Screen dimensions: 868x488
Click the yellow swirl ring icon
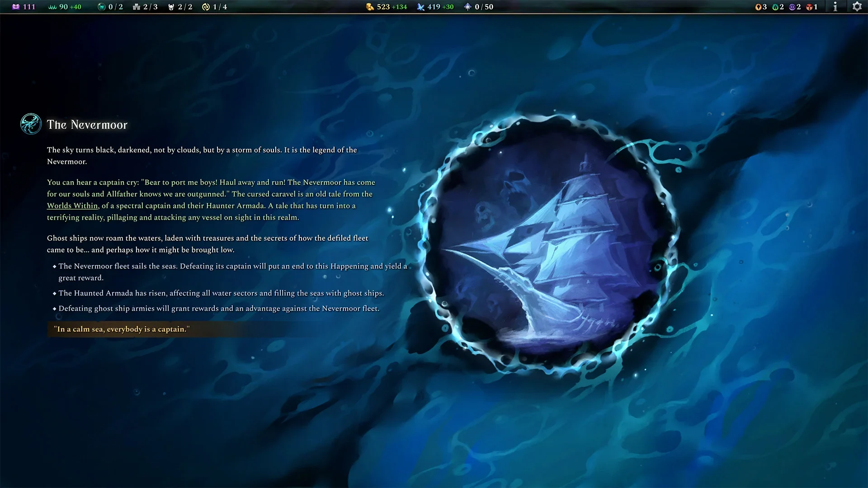pyautogui.click(x=206, y=7)
